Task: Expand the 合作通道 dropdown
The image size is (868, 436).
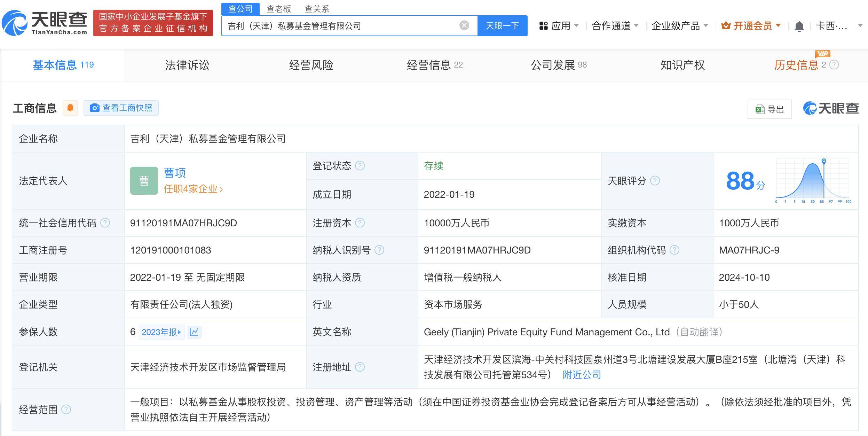Action: 615,26
